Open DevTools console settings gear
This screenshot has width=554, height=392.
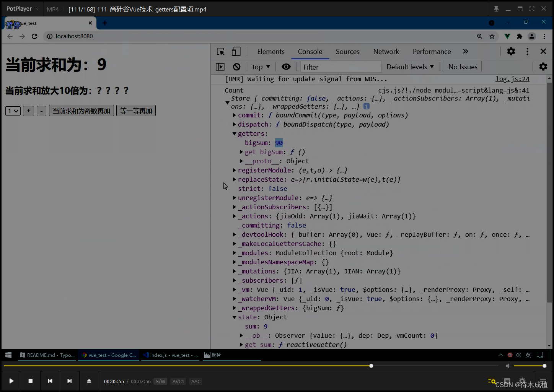[x=543, y=67]
